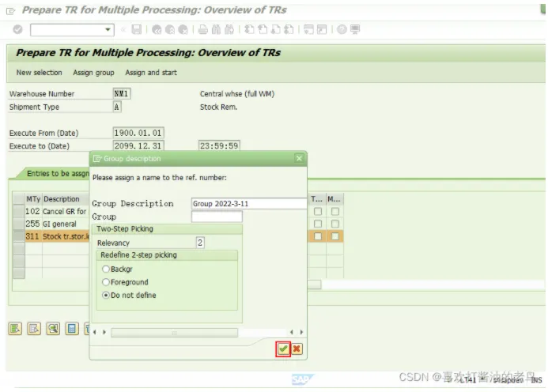548x392 pixels.
Task: Click the Find binoculars icon
Action: tap(216, 30)
